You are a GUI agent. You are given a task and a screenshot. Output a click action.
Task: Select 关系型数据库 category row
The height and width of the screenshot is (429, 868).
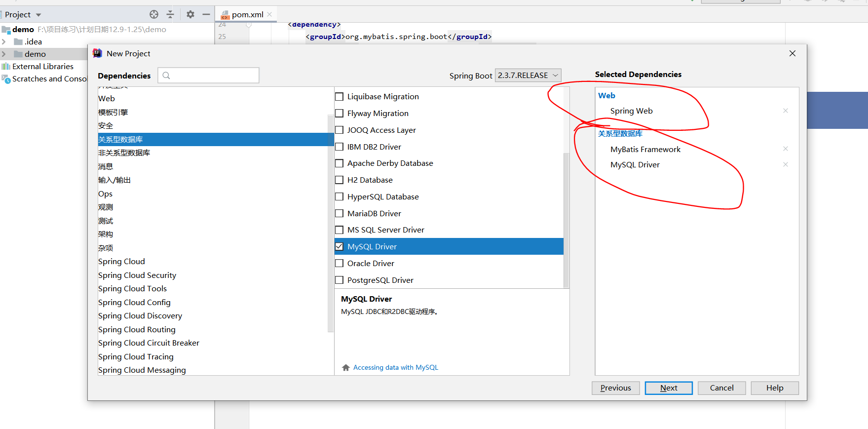click(216, 139)
